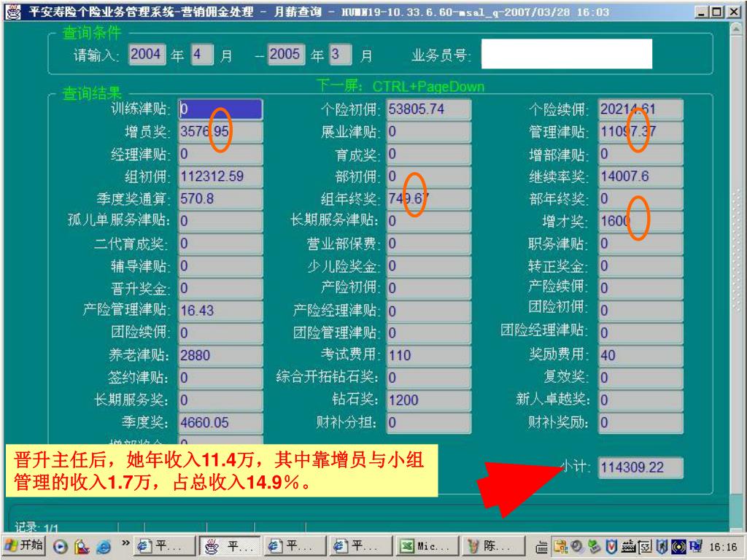
Task: Launch Windows Media Player quick launch icon
Action: coord(61,547)
